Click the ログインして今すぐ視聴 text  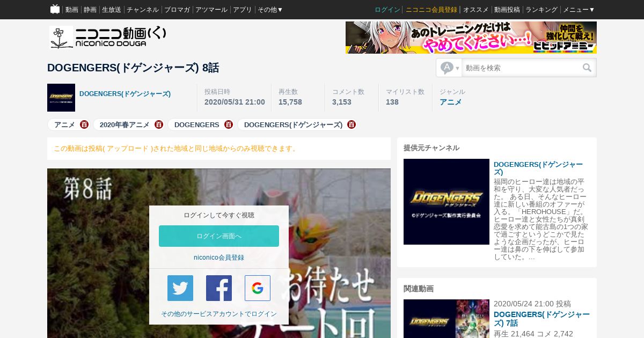pyautogui.click(x=219, y=215)
